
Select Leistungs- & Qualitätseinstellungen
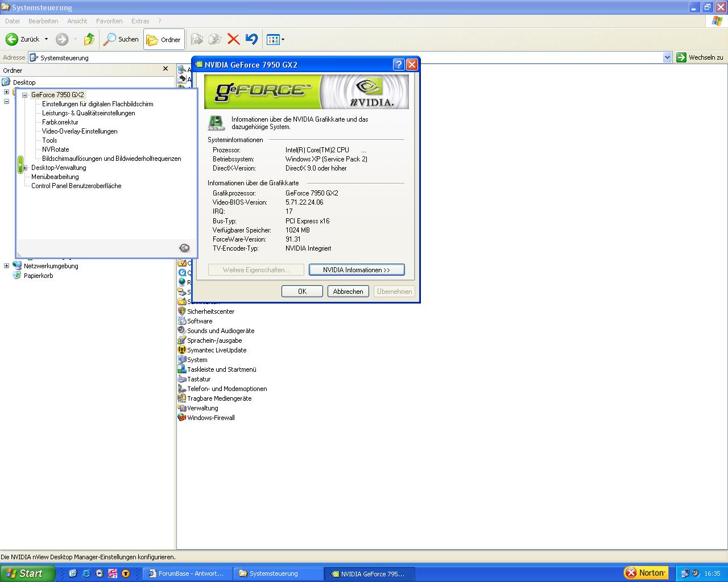(x=89, y=113)
